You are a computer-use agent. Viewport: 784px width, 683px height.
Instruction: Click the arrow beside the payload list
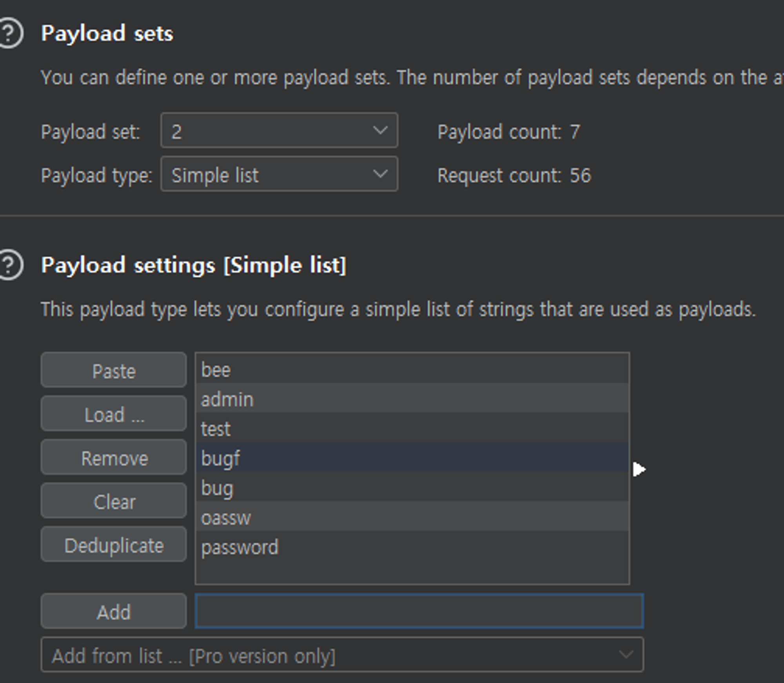(639, 469)
